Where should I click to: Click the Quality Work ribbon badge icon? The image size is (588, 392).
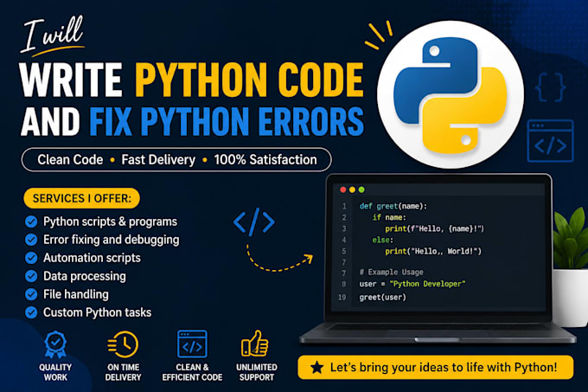(55, 344)
